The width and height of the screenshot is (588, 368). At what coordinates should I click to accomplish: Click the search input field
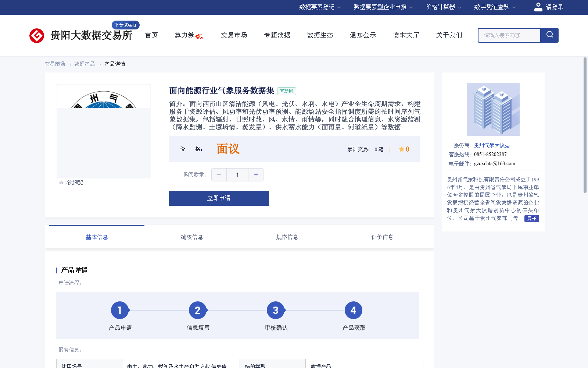coord(509,35)
